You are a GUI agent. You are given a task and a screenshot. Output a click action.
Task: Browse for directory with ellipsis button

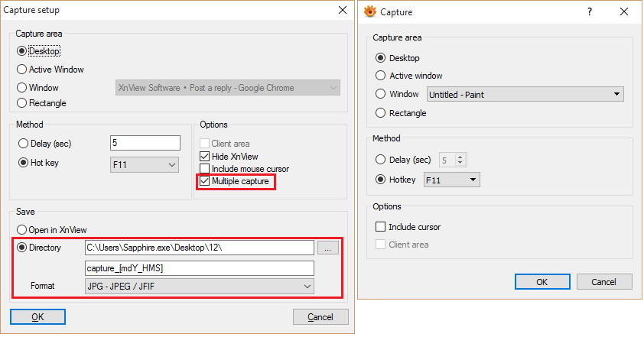[x=327, y=248]
